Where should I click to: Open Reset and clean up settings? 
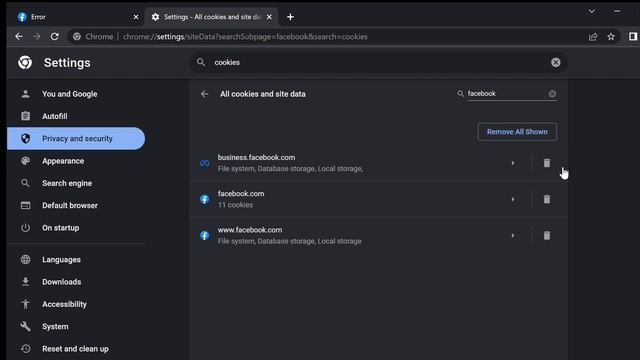click(x=76, y=349)
